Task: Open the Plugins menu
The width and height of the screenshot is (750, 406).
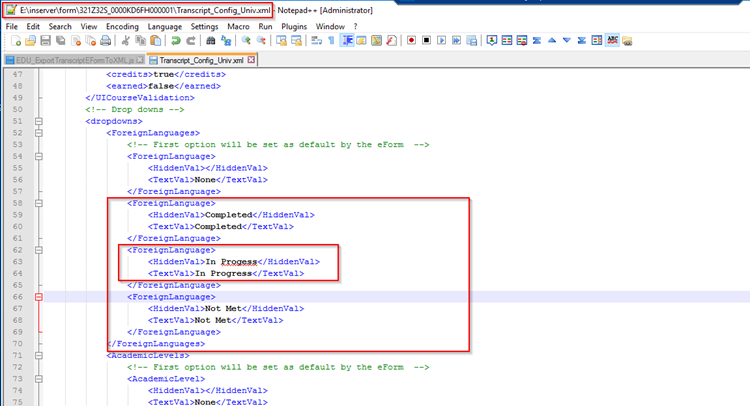Action: (294, 26)
